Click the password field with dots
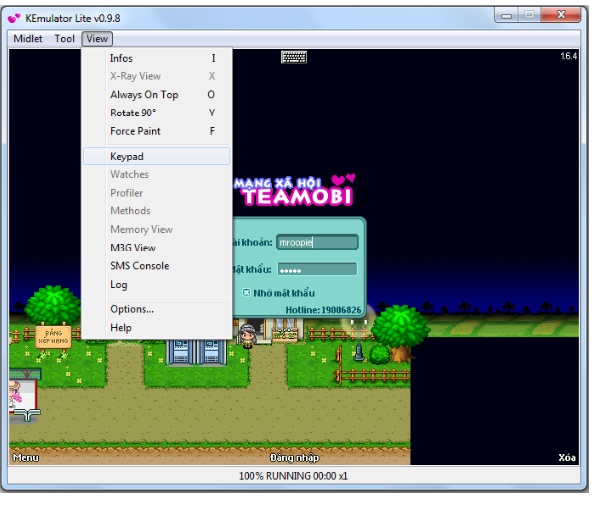Image resolution: width=592 pixels, height=514 pixels. [x=317, y=269]
